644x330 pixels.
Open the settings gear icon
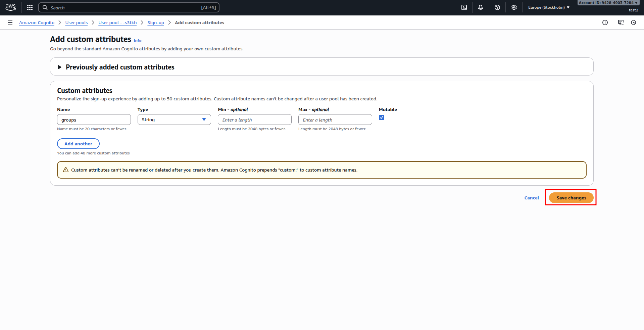(514, 7)
